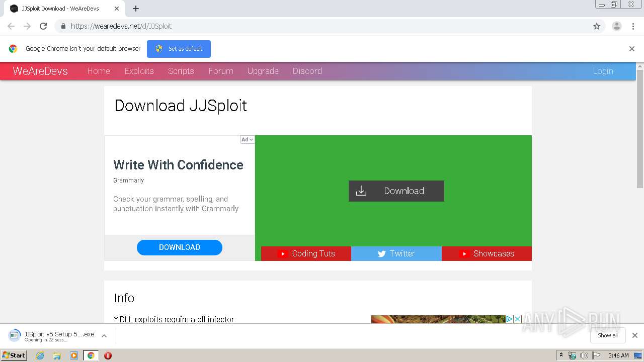Image resolution: width=644 pixels, height=362 pixels.
Task: Open the Windows Start menu
Action: pyautogui.click(x=14, y=355)
